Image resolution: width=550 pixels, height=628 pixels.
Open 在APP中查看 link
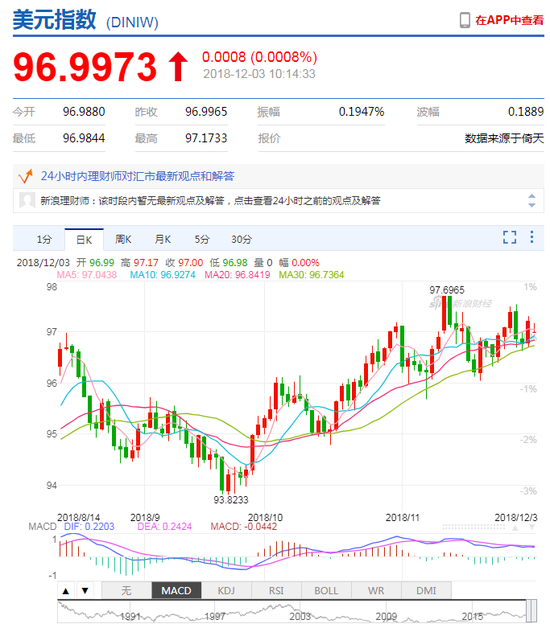coord(509,20)
